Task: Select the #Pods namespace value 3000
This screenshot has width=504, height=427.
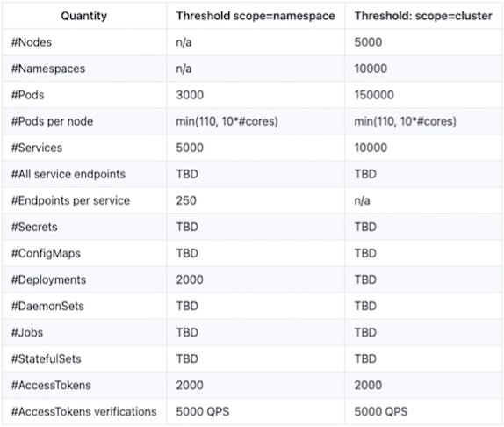Action: point(190,95)
